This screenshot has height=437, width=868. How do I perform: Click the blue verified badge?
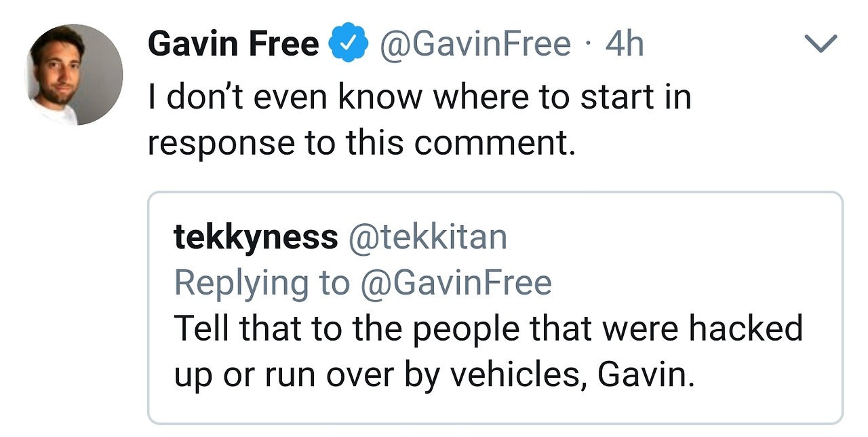(x=349, y=45)
